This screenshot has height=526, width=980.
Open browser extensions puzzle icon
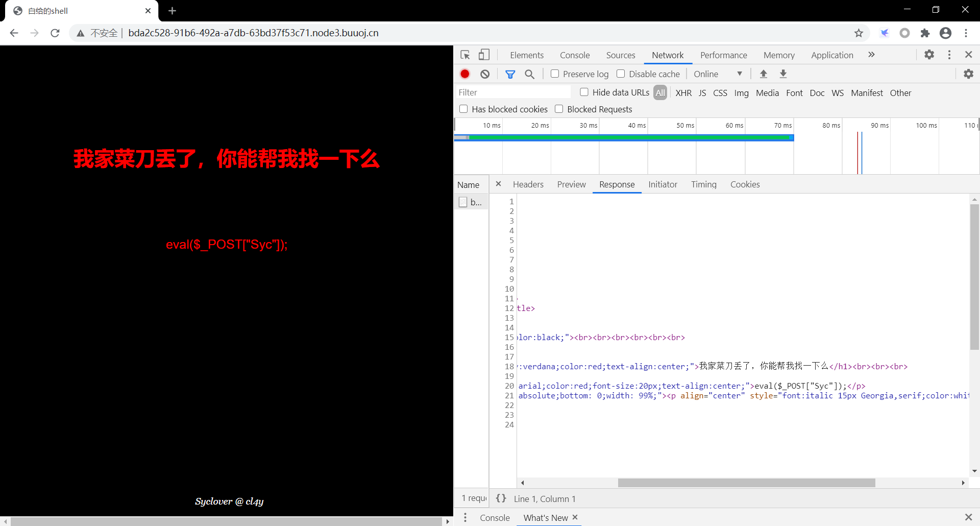[925, 33]
